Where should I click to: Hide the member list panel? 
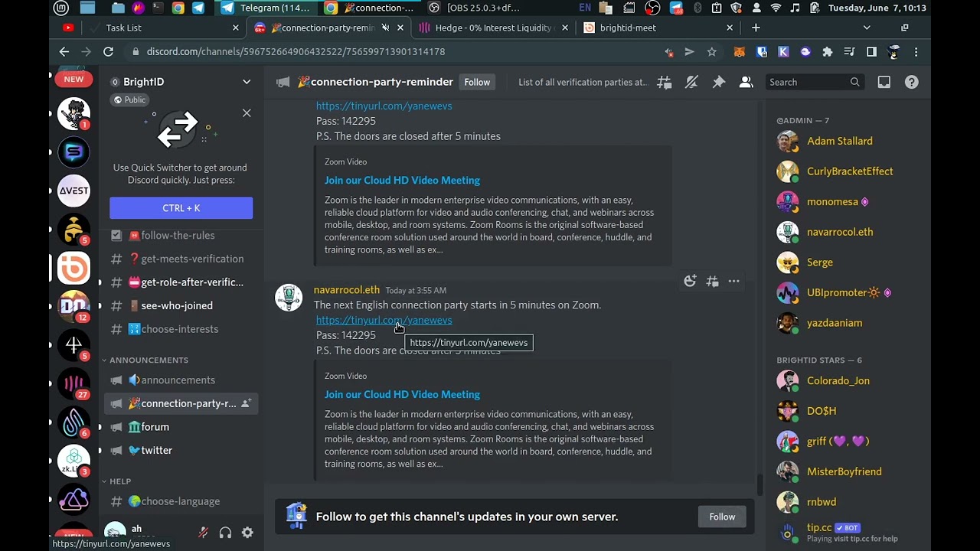746,82
